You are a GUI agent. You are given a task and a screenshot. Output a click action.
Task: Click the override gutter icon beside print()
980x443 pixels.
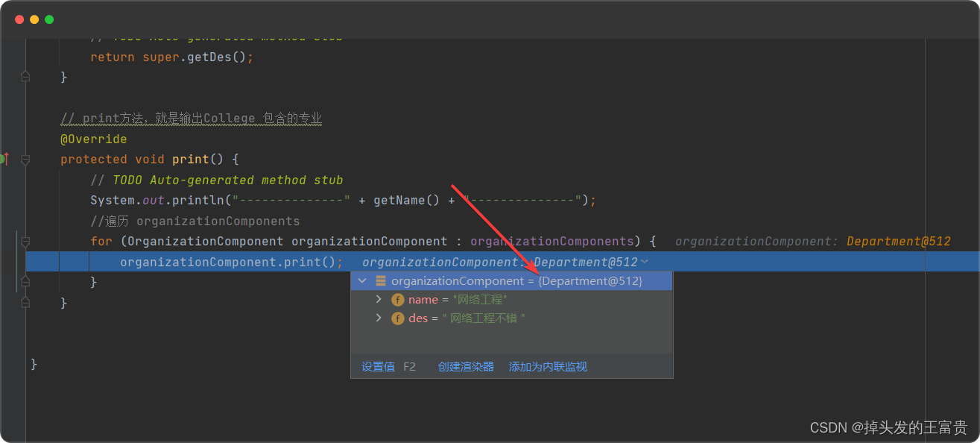point(4,159)
